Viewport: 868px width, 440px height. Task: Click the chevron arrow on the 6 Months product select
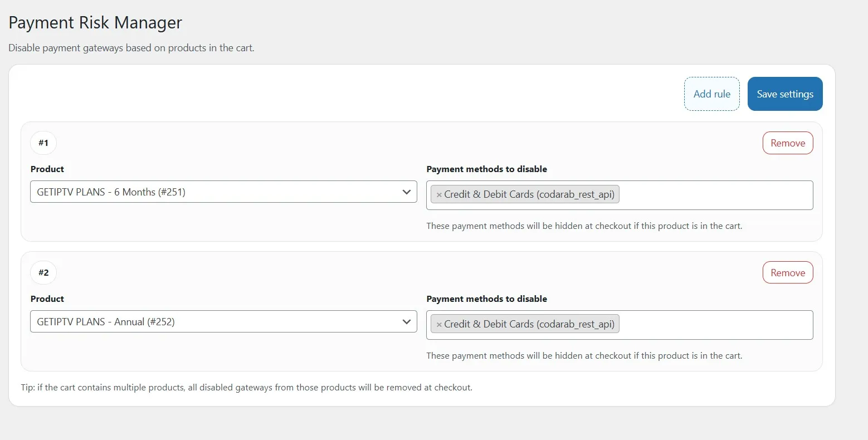pyautogui.click(x=406, y=192)
